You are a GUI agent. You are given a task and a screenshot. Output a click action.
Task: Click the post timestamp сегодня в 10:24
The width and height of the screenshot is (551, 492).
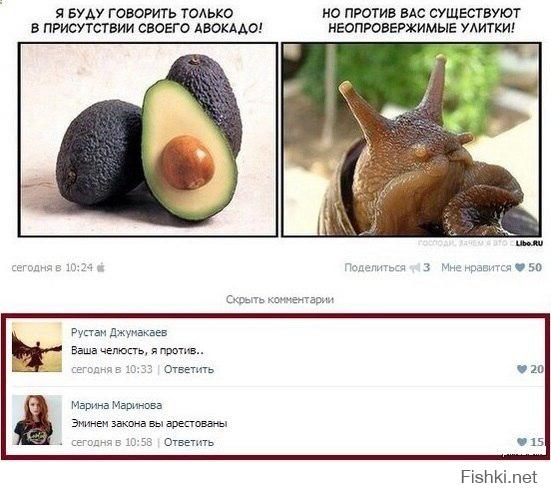[x=52, y=268]
